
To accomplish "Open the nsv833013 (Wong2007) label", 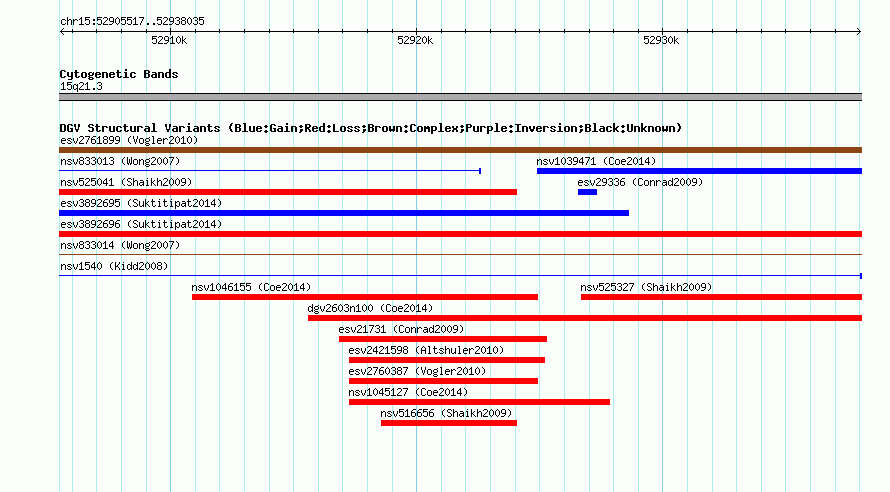I will click(x=120, y=161).
